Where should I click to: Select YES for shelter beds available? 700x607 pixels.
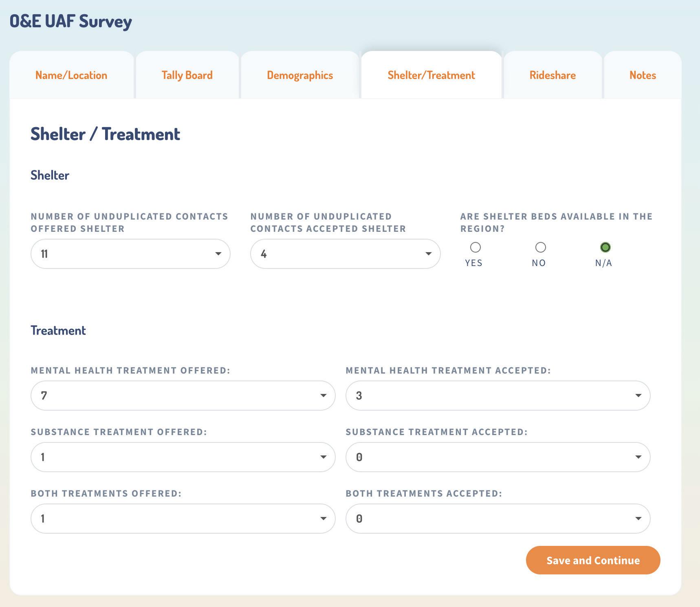475,247
